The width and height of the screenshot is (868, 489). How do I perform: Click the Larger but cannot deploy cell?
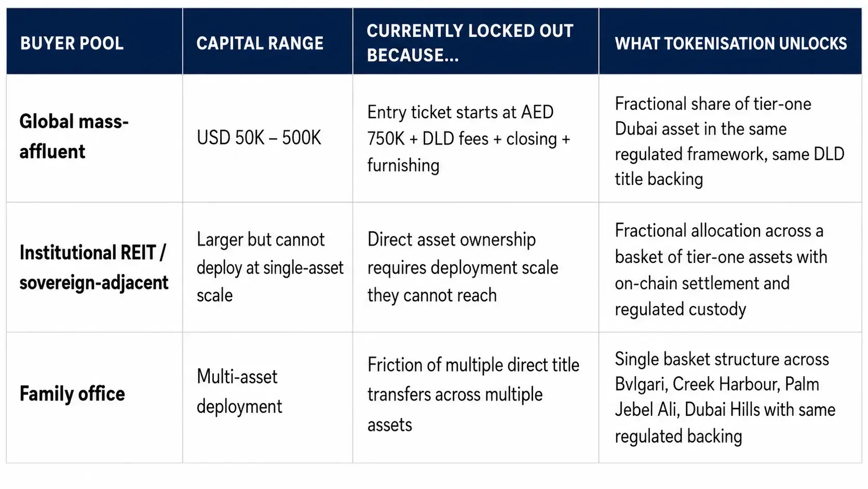(x=267, y=267)
